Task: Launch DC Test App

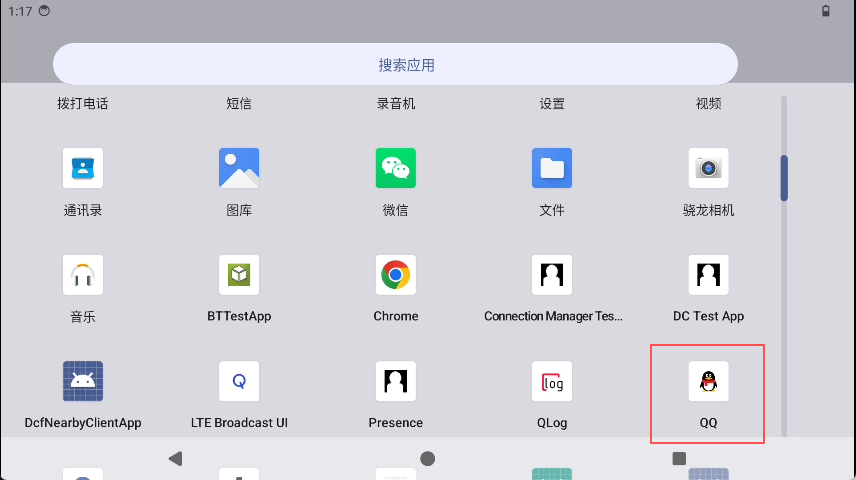Action: click(x=708, y=275)
